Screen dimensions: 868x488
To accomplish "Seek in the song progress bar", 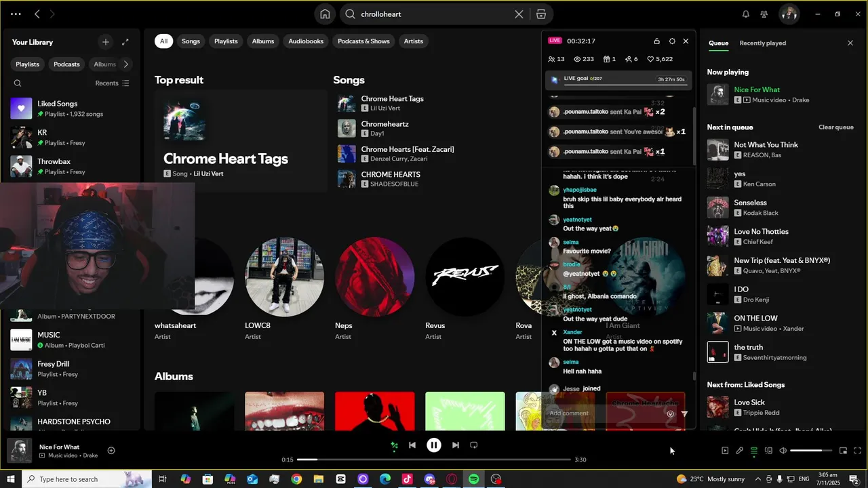I will tap(434, 460).
